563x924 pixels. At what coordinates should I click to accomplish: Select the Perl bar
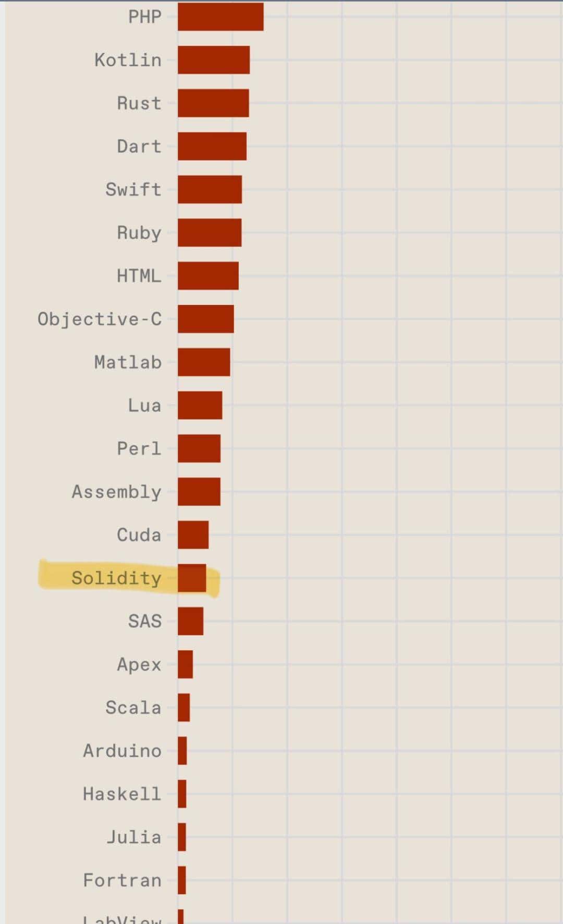[x=199, y=448]
